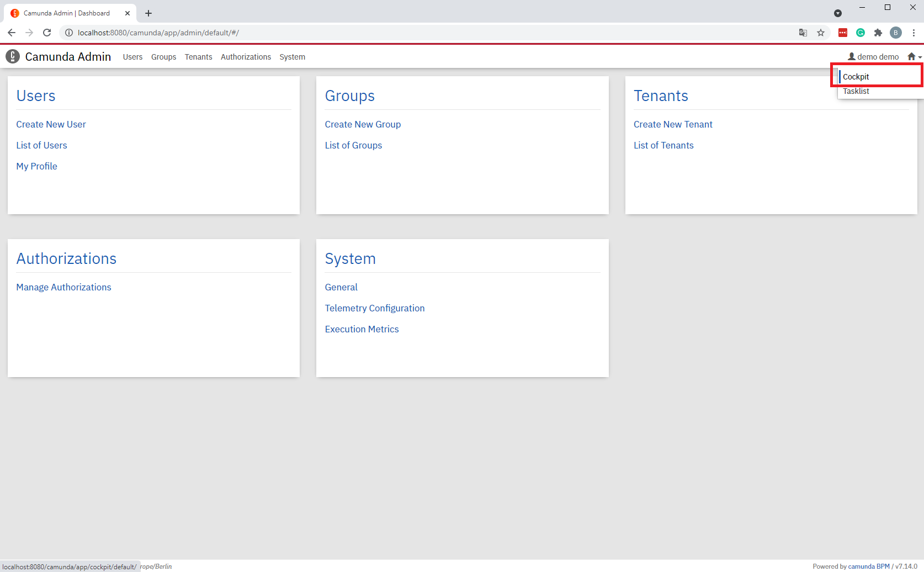Focus the address bar URL

pos(158,33)
